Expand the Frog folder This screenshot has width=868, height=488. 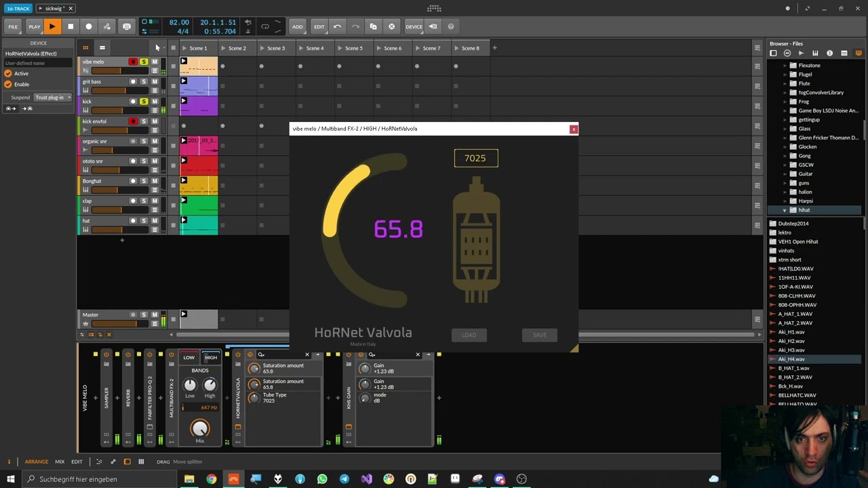[785, 102]
